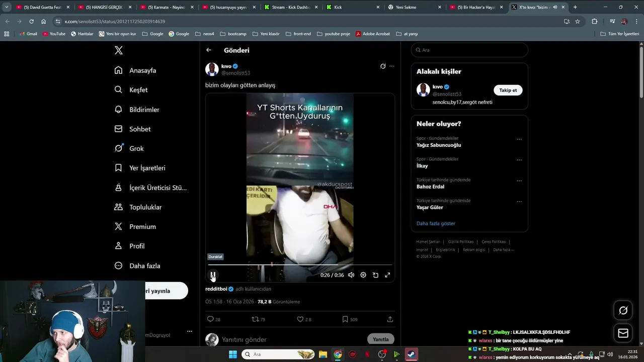Open Profil page
Screen dimensions: 644x362
(129, 246)
